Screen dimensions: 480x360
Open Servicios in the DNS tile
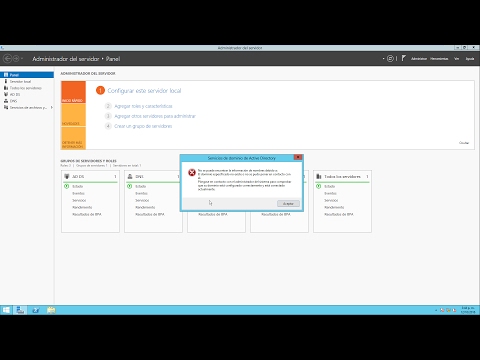point(142,200)
